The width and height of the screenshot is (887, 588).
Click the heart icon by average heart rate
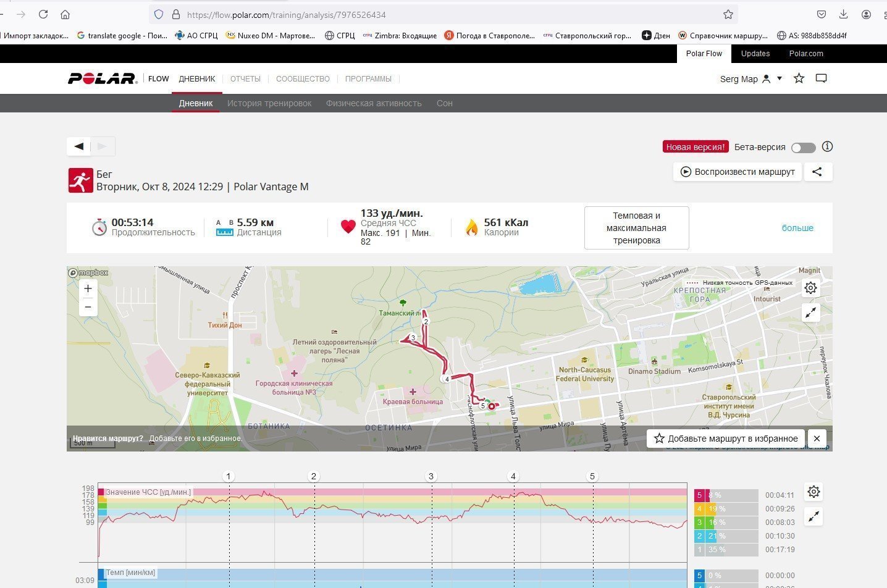(x=348, y=227)
